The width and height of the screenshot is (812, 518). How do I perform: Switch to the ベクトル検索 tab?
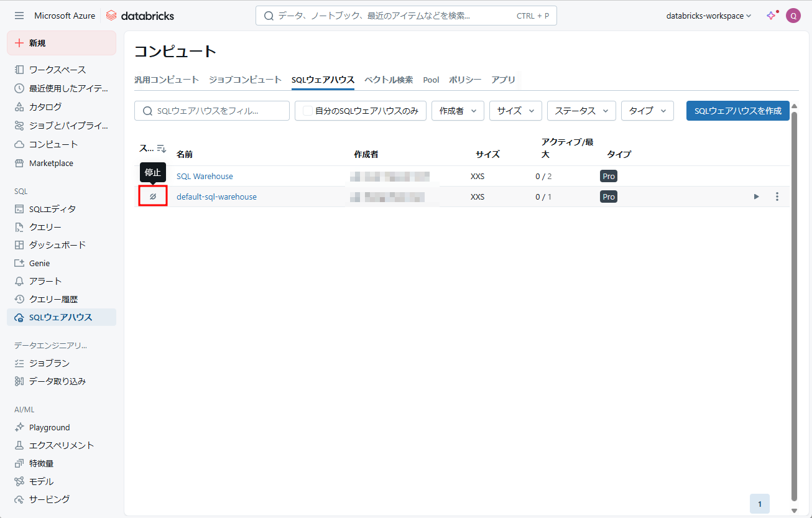389,80
